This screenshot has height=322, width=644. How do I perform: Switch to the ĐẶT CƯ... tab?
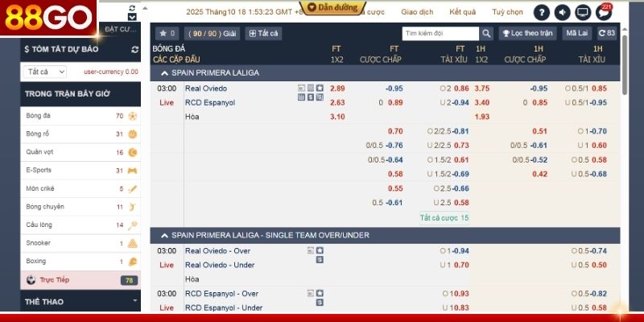point(120,29)
